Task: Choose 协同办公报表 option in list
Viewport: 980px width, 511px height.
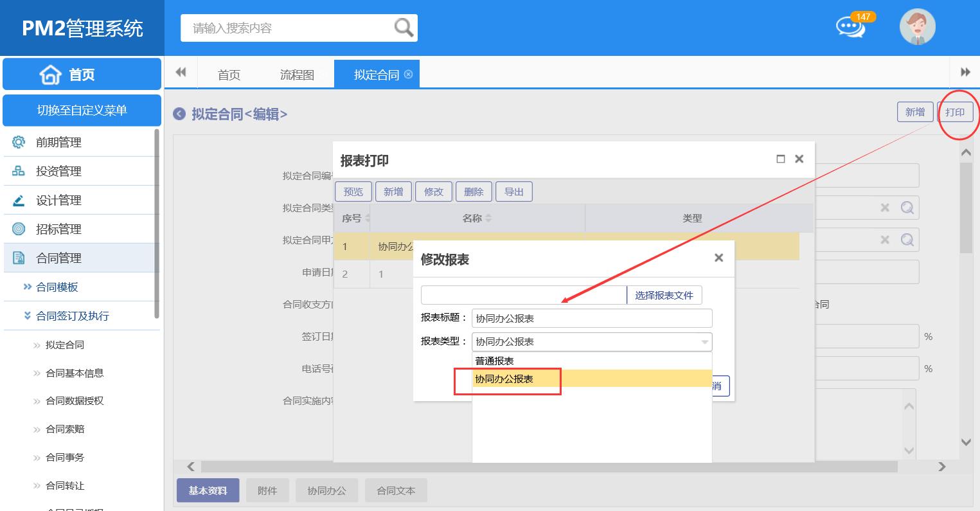Action: click(504, 379)
